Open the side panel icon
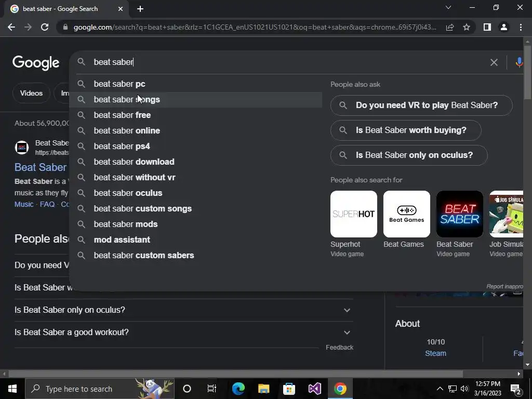Image resolution: width=532 pixels, height=399 pixels. click(487, 27)
